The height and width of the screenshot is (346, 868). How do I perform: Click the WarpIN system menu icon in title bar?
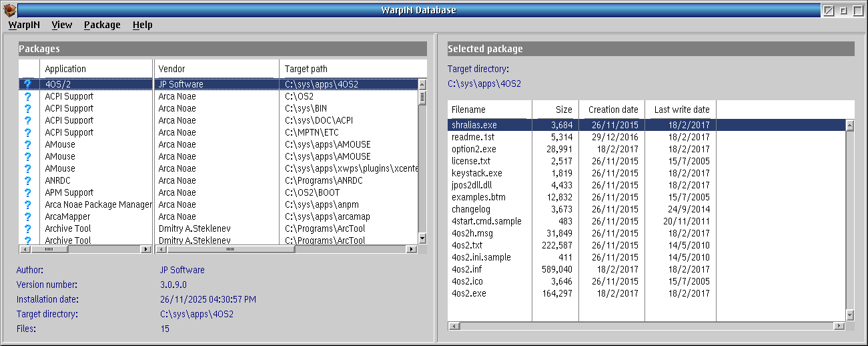point(10,10)
